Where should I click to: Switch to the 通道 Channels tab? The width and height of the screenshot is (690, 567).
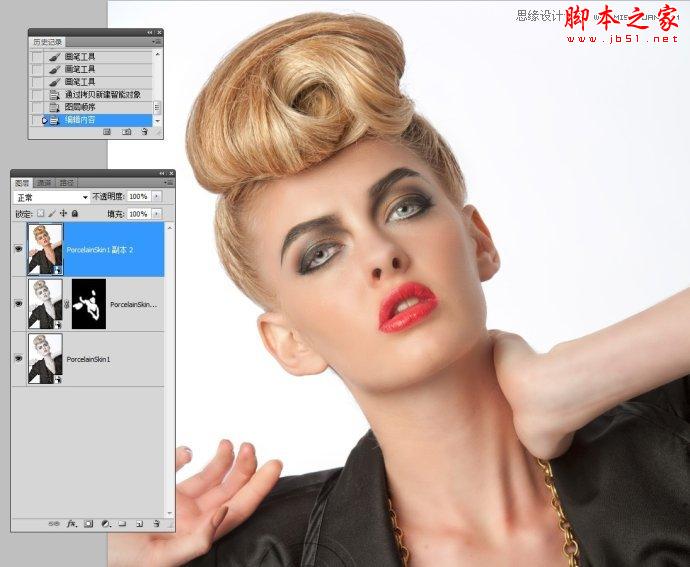pyautogui.click(x=44, y=183)
